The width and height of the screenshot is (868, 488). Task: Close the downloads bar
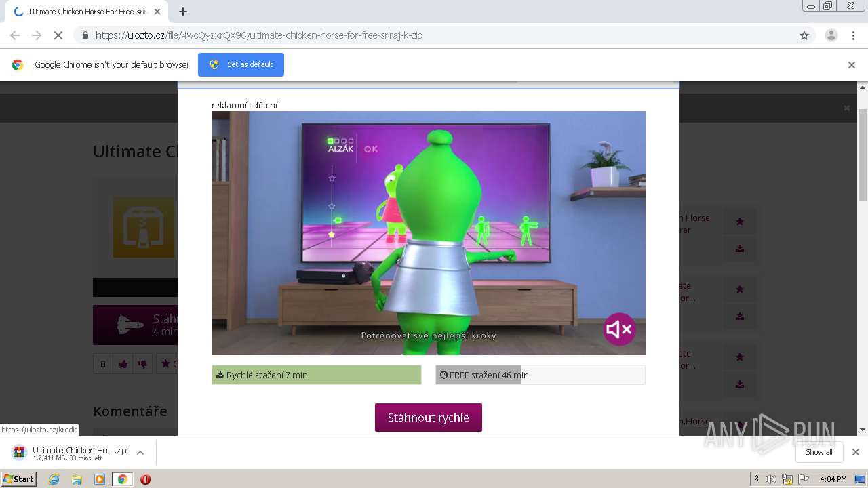[856, 452]
